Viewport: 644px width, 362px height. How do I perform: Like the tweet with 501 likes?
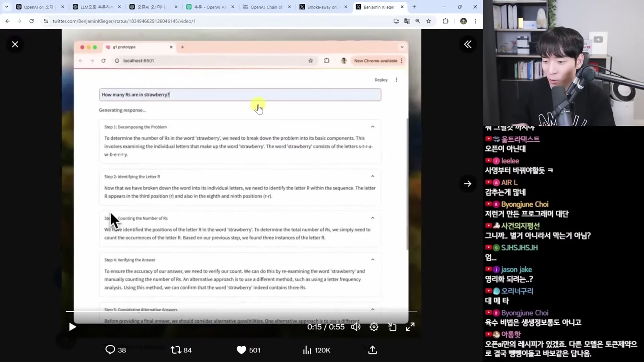[248, 350]
